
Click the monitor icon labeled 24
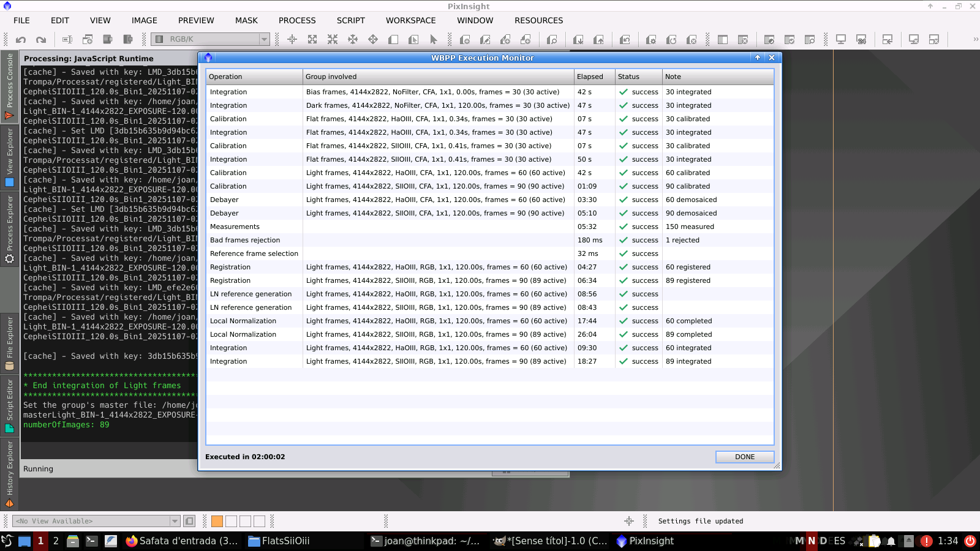(861, 40)
